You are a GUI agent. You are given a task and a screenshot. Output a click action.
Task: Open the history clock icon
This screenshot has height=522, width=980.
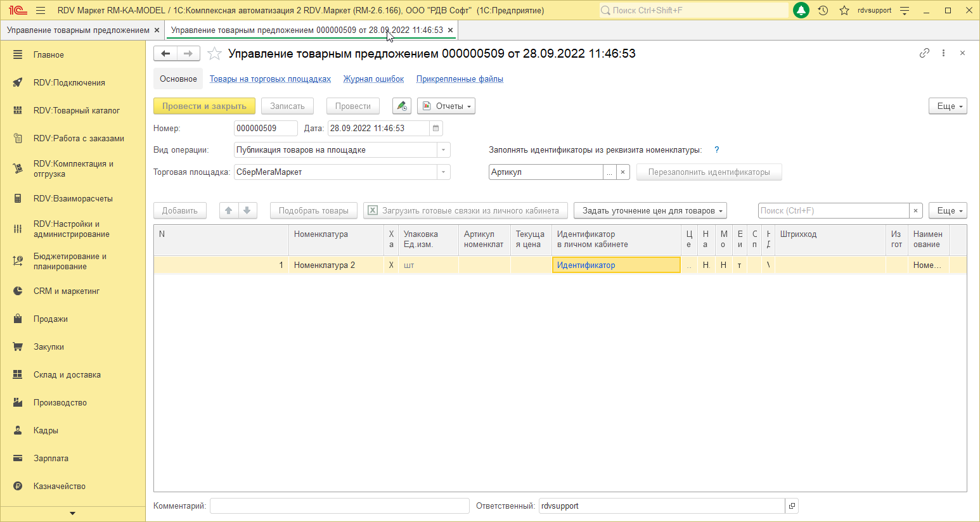coord(823,10)
